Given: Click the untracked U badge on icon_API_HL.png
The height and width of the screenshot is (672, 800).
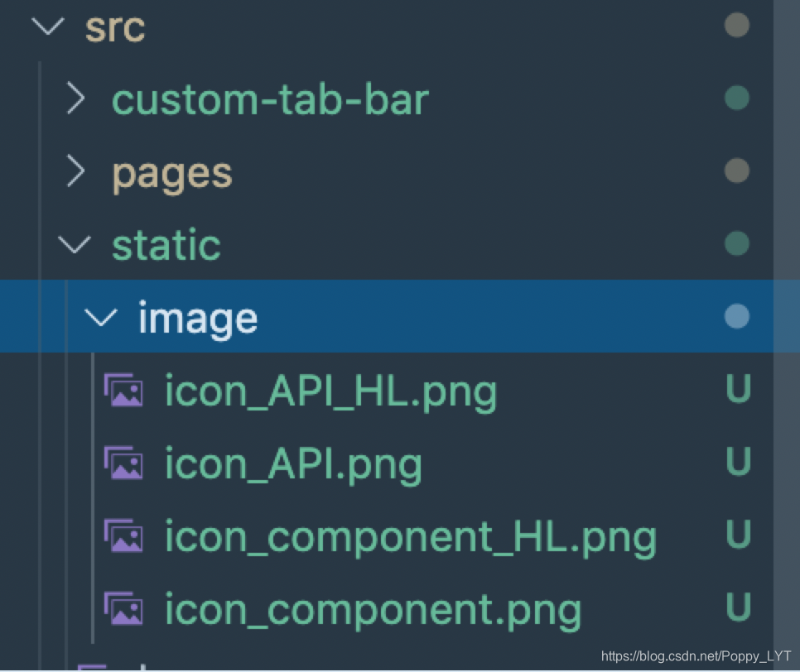Looking at the screenshot, I should tap(738, 388).
